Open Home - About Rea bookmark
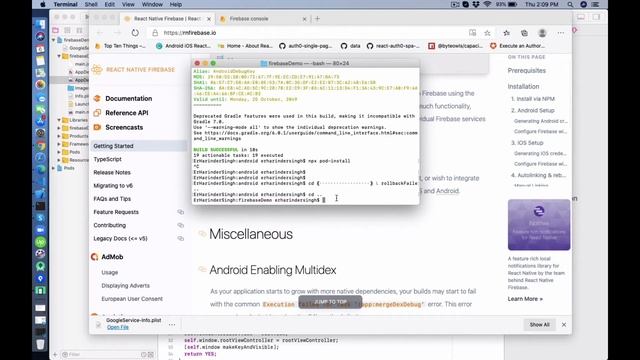Viewport: 640px width, 360px height. (x=245, y=46)
